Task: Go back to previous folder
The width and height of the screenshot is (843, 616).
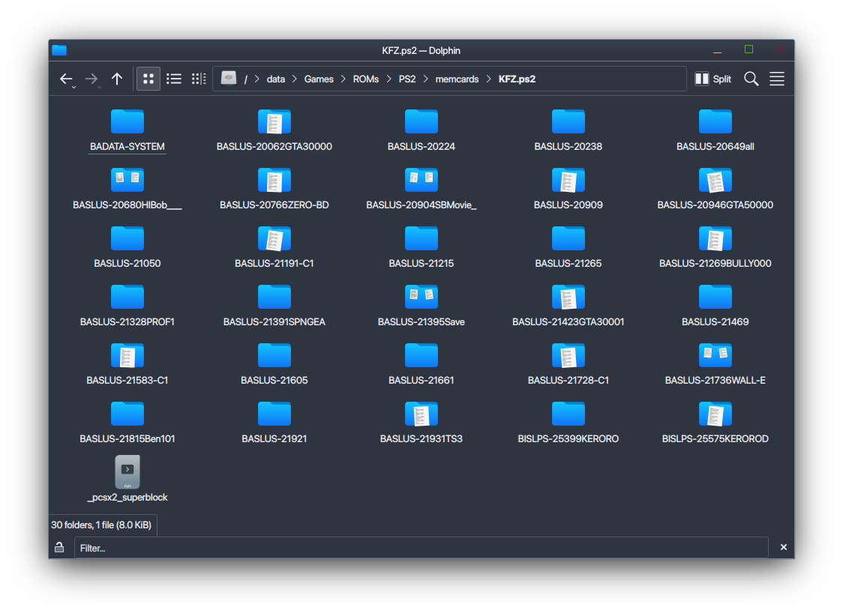Action: pyautogui.click(x=66, y=79)
